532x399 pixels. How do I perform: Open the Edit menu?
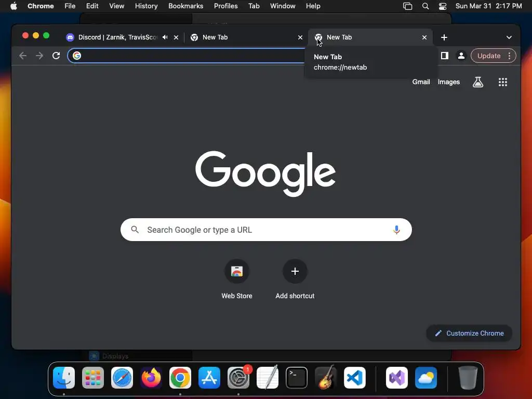(x=92, y=6)
